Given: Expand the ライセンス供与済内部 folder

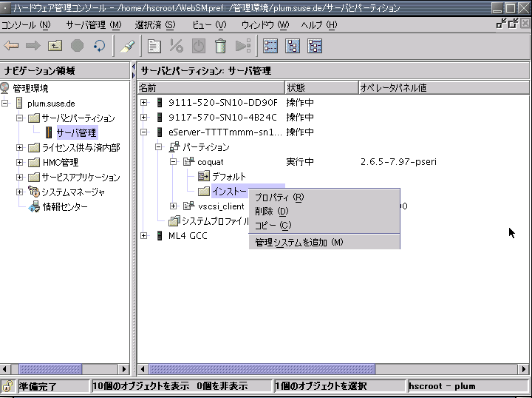Looking at the screenshot, I should pos(20,147).
